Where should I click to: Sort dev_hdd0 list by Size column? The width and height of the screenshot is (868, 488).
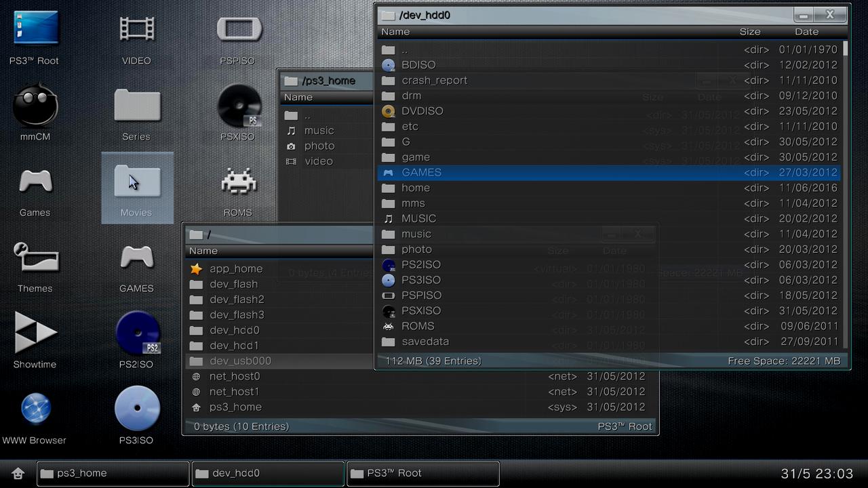coord(749,32)
